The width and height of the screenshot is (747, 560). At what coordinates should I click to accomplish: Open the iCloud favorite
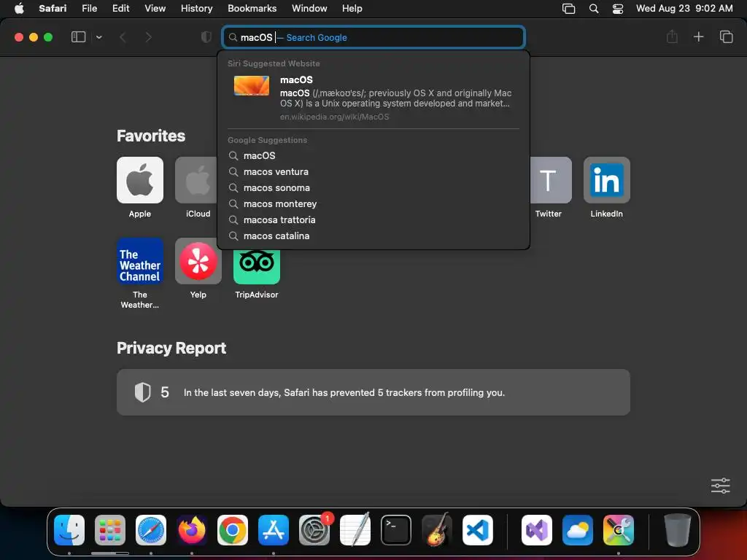pyautogui.click(x=196, y=180)
